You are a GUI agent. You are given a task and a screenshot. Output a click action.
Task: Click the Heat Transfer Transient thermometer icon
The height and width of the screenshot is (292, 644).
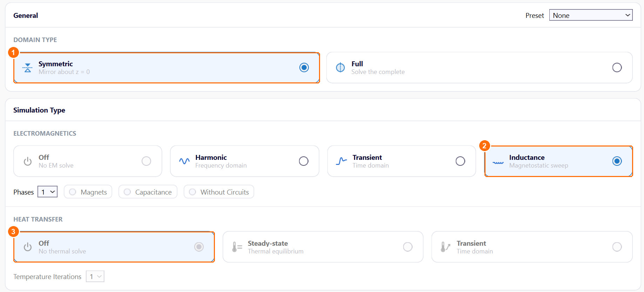tap(445, 247)
